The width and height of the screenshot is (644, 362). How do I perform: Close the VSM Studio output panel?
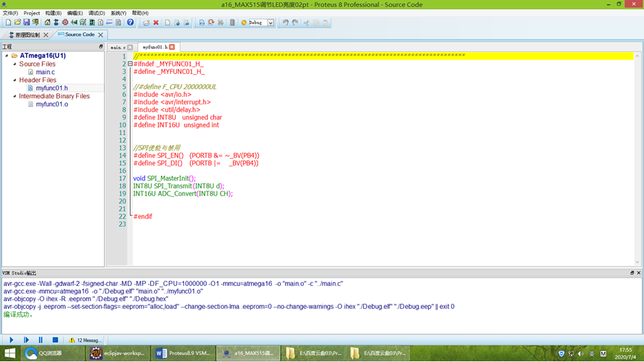coord(638,273)
